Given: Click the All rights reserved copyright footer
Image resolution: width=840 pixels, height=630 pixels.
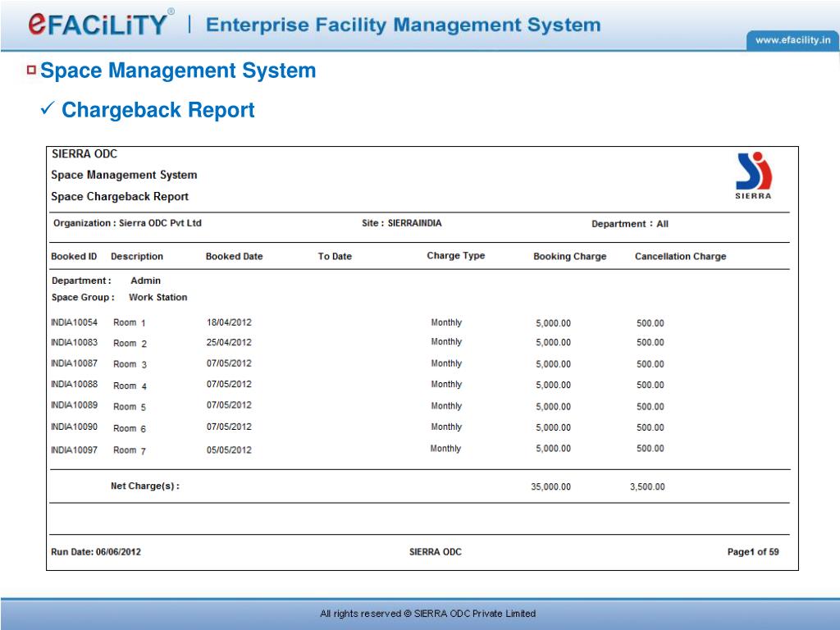Looking at the screenshot, I should pos(427,614).
